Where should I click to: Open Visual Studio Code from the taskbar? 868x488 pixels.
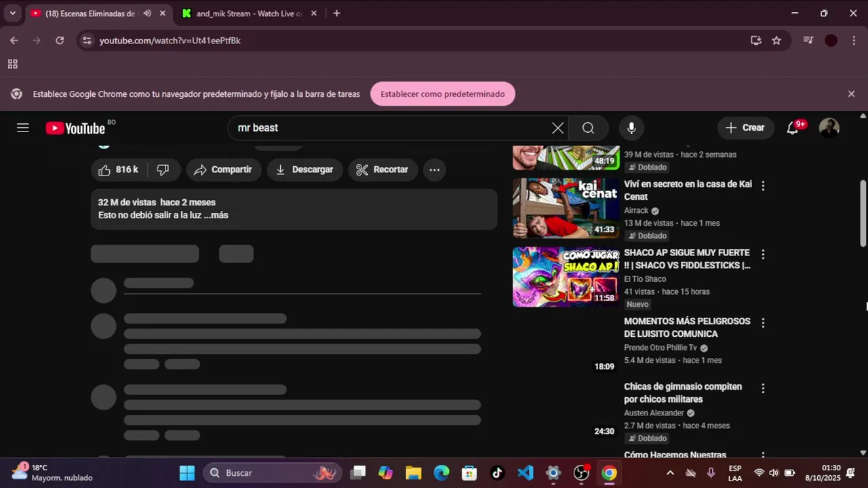[526, 473]
